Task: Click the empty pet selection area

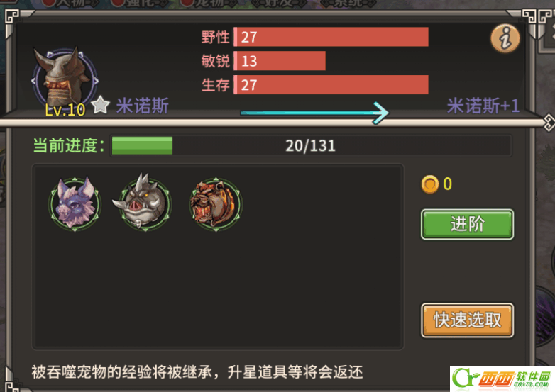Action: point(218,290)
